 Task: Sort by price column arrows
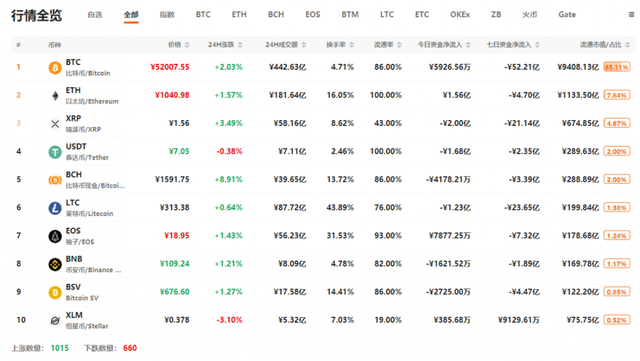187,45
